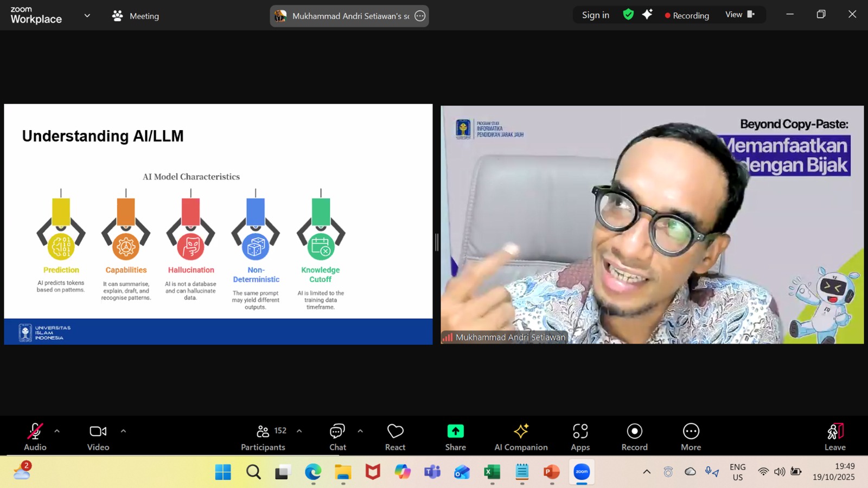Toggle the camera Video button

98,436
